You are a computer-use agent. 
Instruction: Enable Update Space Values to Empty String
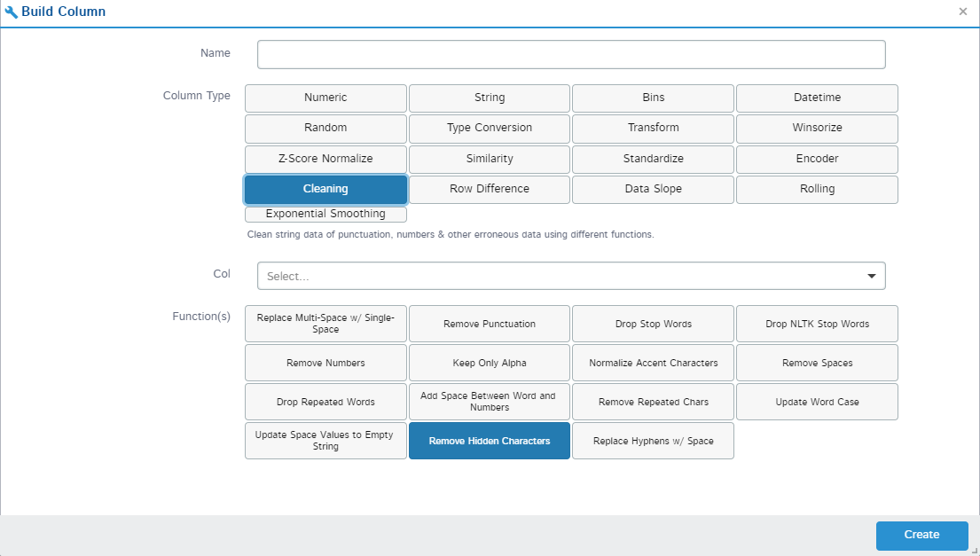tap(325, 441)
